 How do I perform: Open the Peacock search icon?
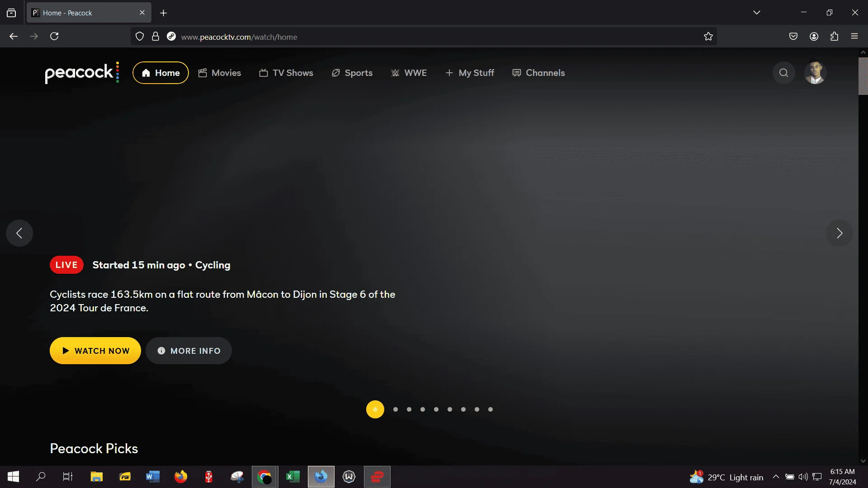point(783,73)
